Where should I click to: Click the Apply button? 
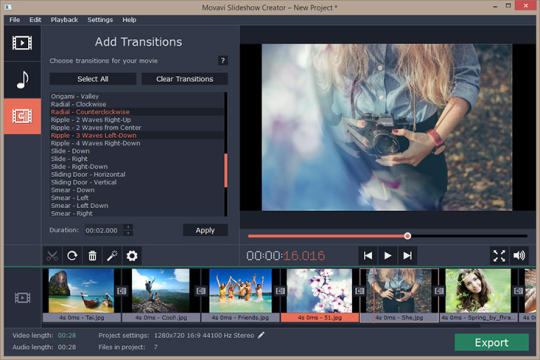point(205,230)
